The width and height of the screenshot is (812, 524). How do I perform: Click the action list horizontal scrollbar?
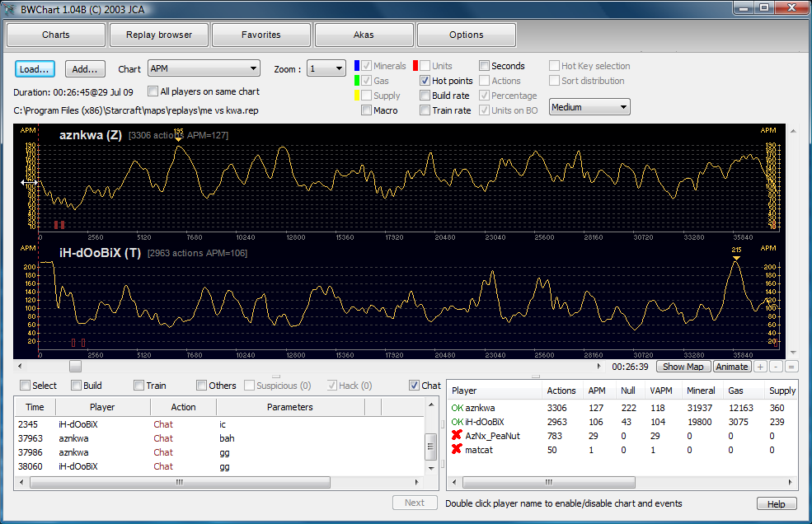pos(180,482)
